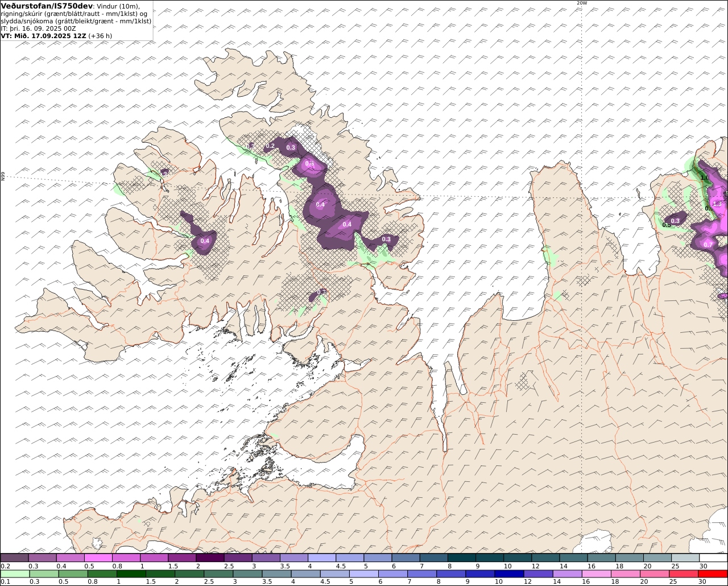The width and height of the screenshot is (728, 586).
Task: Click the 1.3 precipitation value on the map
Action: (717, 204)
